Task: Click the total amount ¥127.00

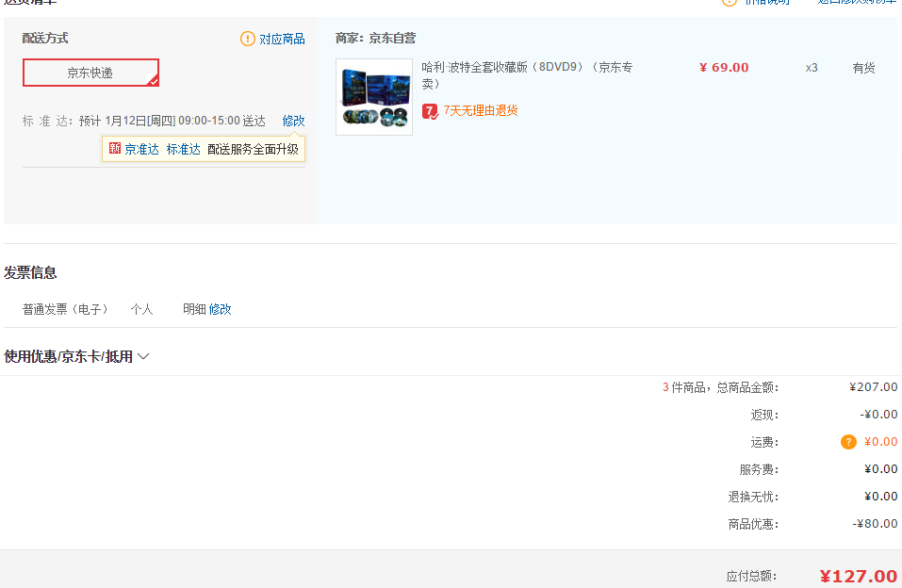Action: click(x=859, y=576)
